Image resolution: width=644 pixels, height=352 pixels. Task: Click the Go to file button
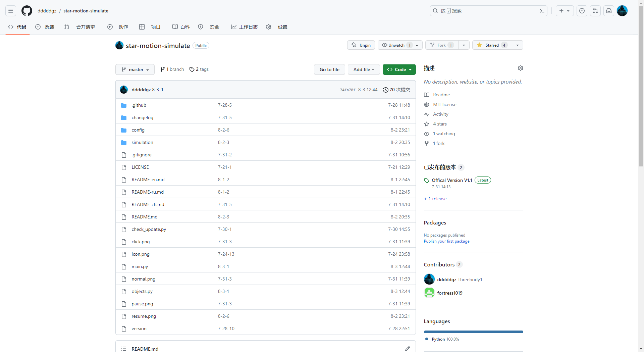(x=329, y=69)
